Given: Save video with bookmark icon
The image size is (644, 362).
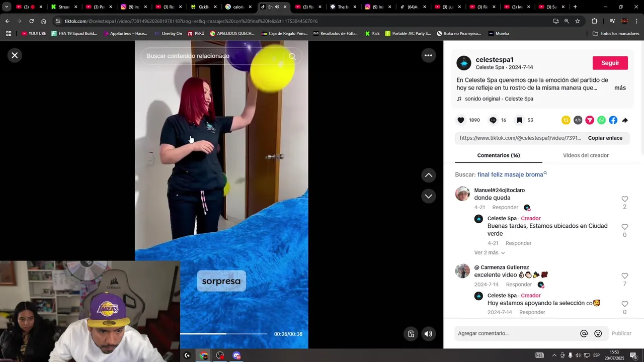Looking at the screenshot, I should pyautogui.click(x=519, y=120).
